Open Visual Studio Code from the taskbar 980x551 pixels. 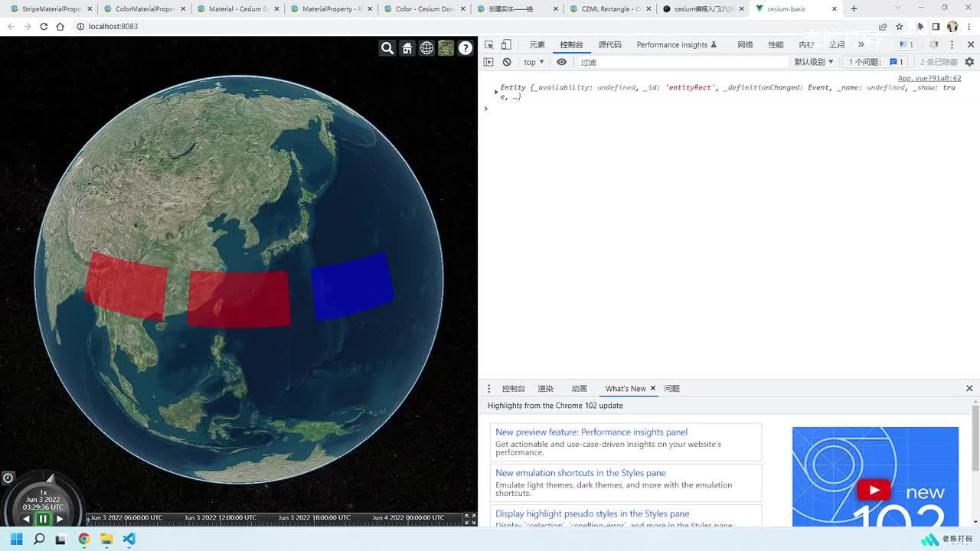129,540
